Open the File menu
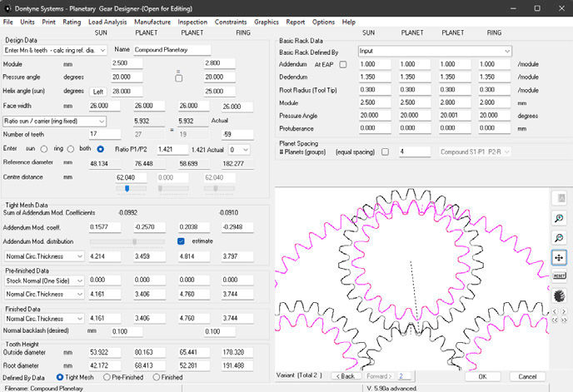The height and width of the screenshot is (392, 573). (7, 22)
